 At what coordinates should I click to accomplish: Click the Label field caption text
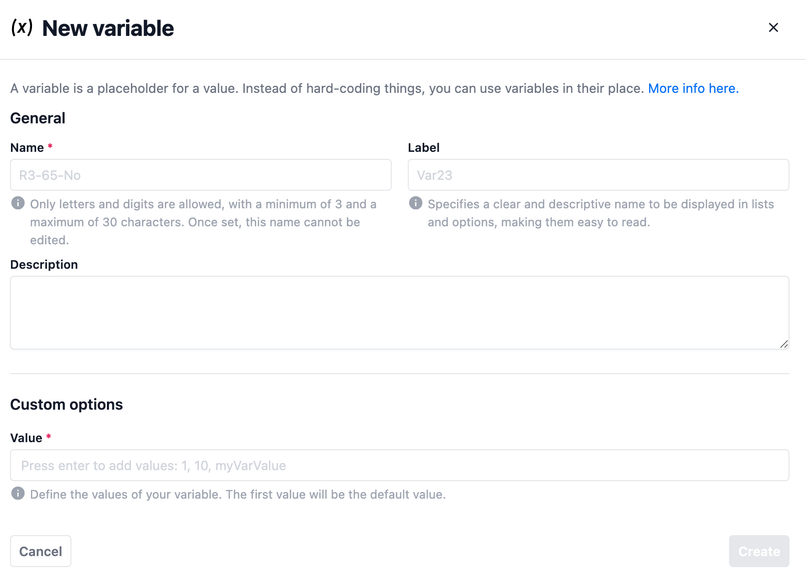coord(424,147)
